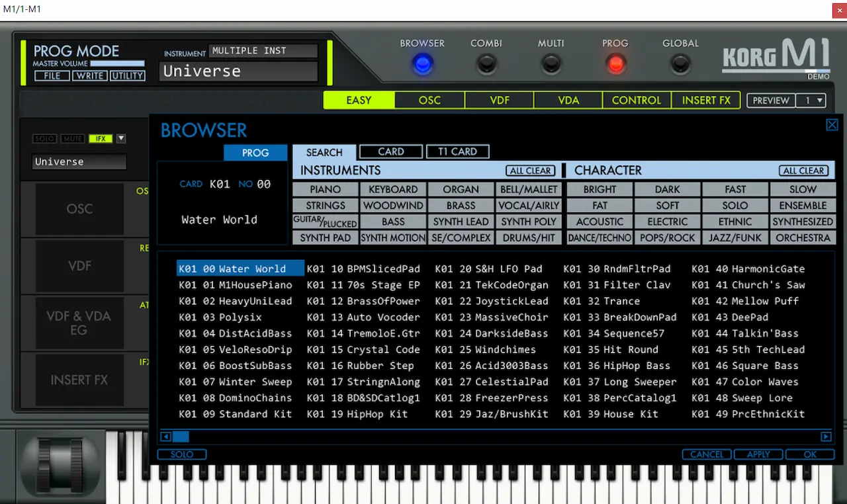Click the scroll left arrow in program list
Image resolution: width=847 pixels, height=504 pixels.
(x=166, y=437)
